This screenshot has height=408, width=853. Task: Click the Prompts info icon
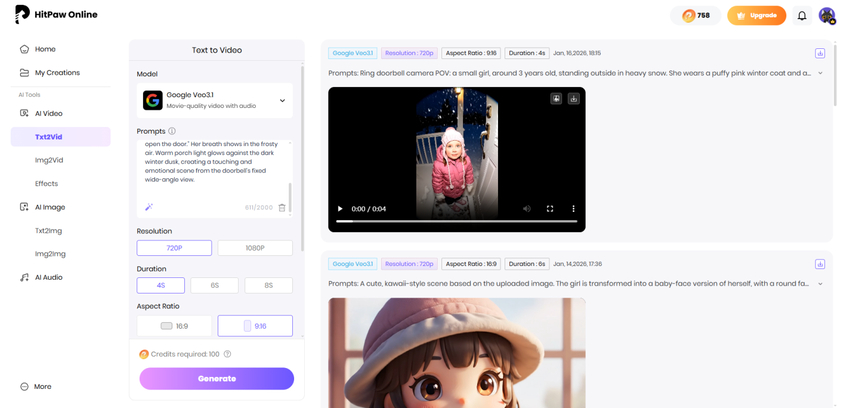click(172, 131)
